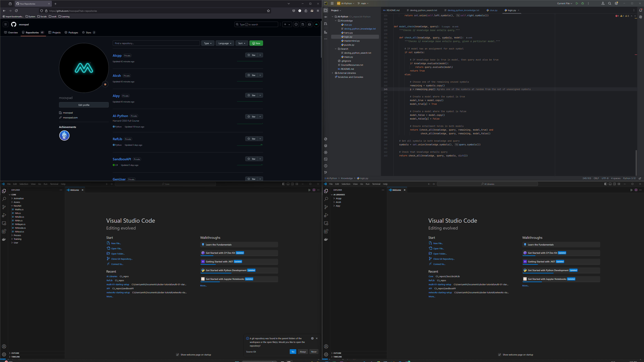Open Search view in left VS Code

pos(4,199)
